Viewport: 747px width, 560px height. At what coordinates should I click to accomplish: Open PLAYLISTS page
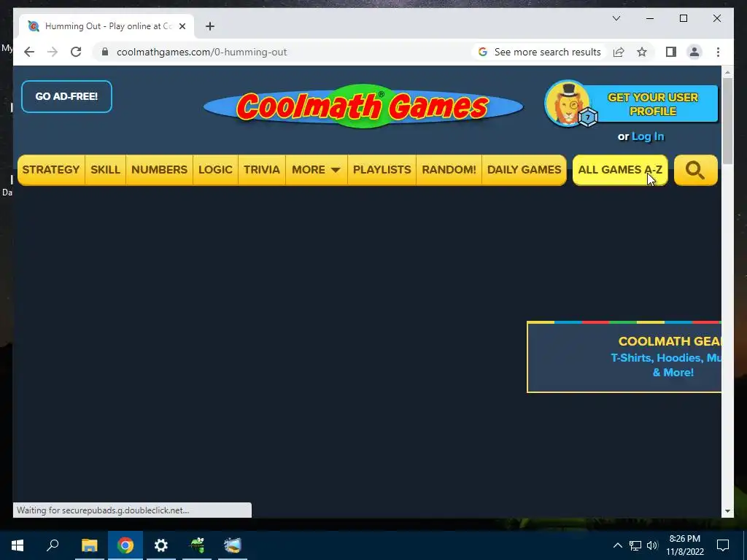[382, 170]
